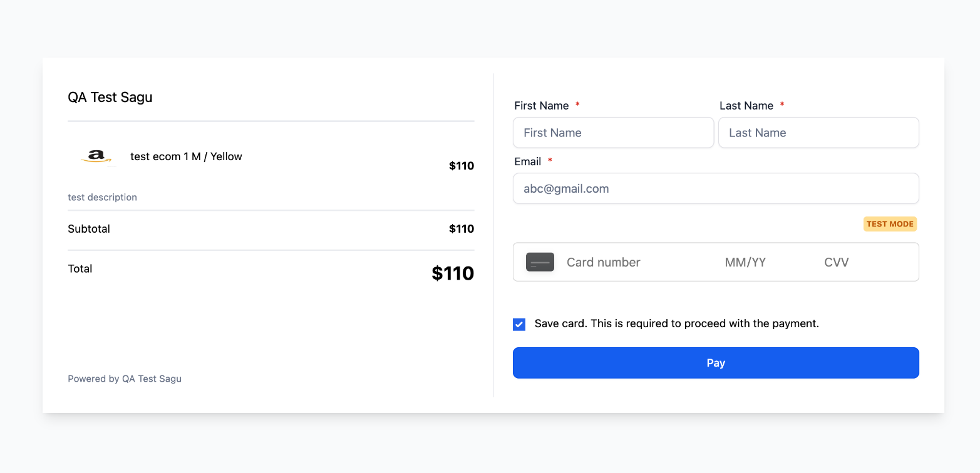Click the Subtotal row label

[89, 229]
